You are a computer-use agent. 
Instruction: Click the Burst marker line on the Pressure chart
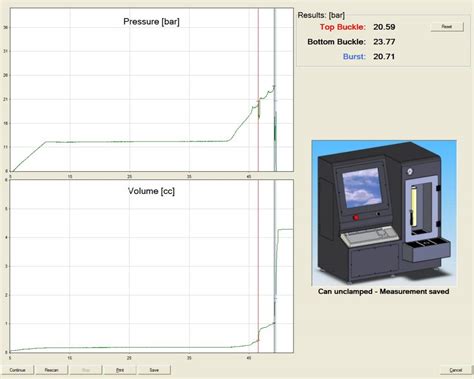[x=275, y=90]
